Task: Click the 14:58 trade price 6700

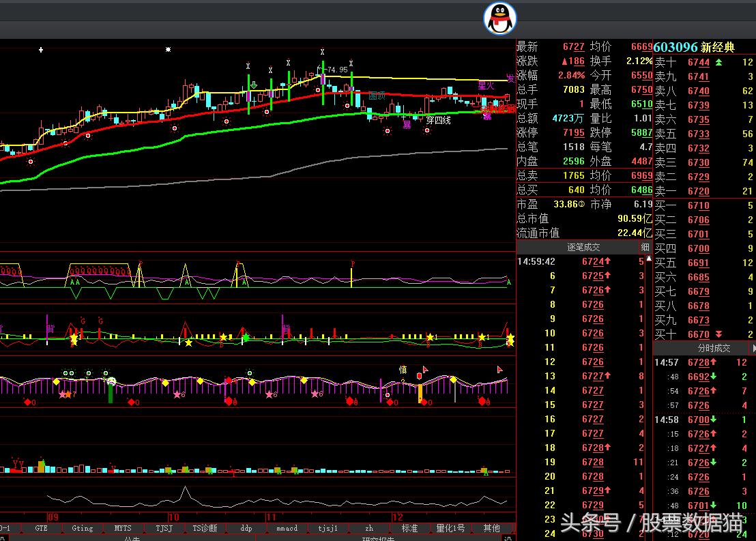Action: tap(699, 420)
